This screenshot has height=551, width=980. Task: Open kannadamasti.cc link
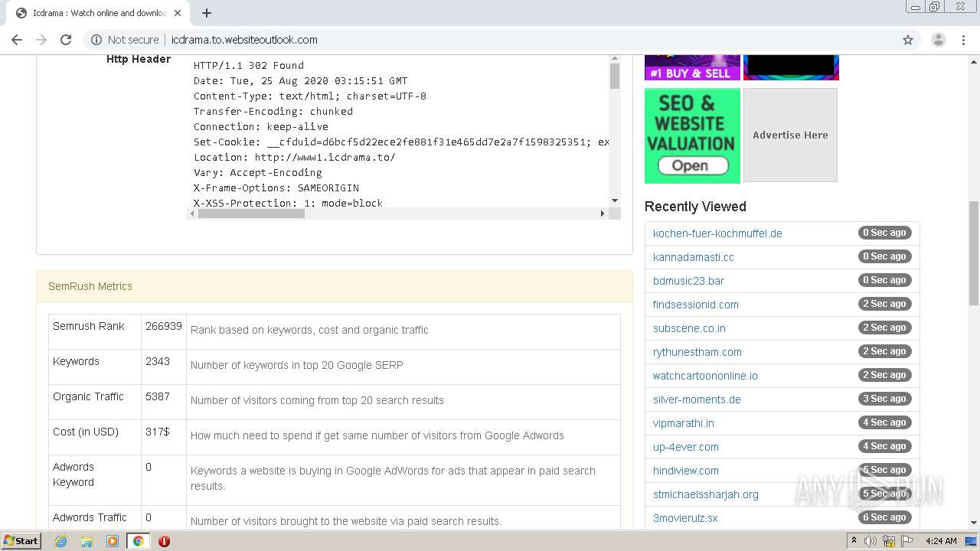pyautogui.click(x=693, y=257)
